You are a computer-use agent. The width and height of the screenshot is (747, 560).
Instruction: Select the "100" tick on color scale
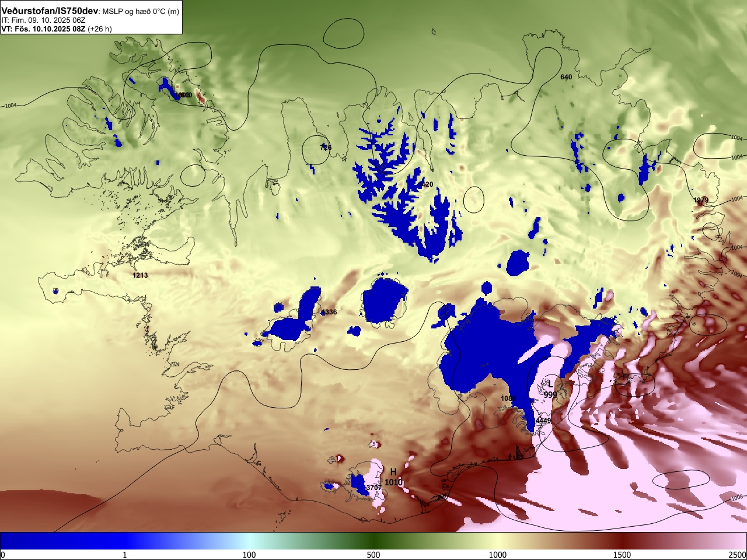tap(249, 555)
